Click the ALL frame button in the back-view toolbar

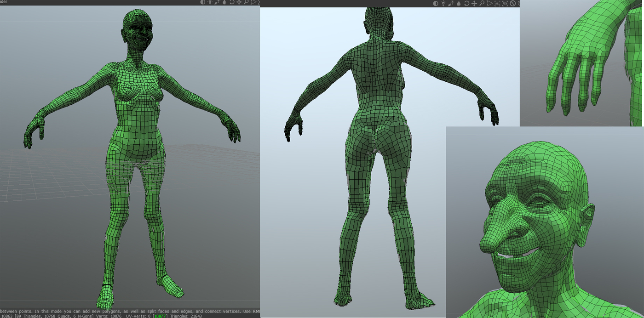pos(497,3)
